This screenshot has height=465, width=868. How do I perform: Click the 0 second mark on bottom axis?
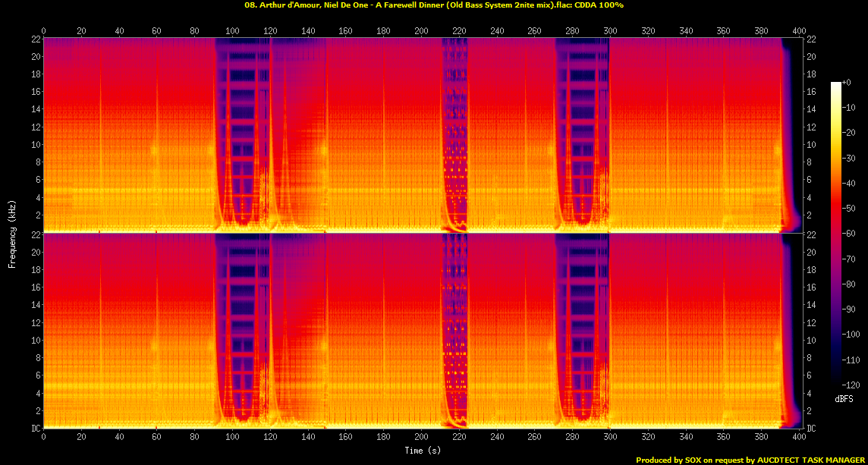(x=44, y=436)
